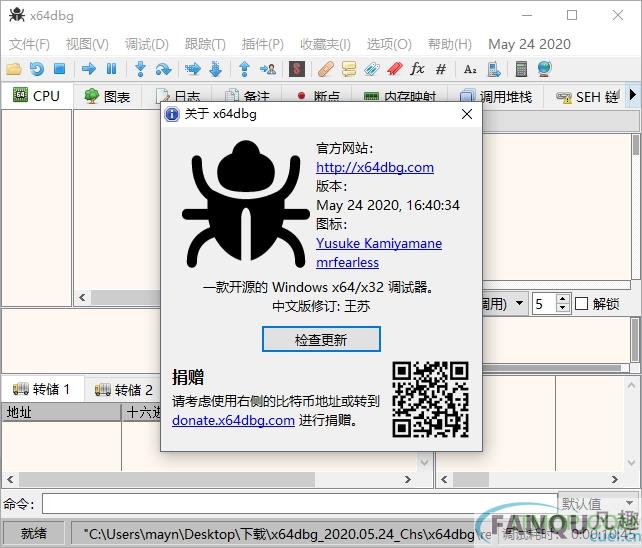
Task: Switch to the 调用堆栈 tab
Action: tap(496, 97)
